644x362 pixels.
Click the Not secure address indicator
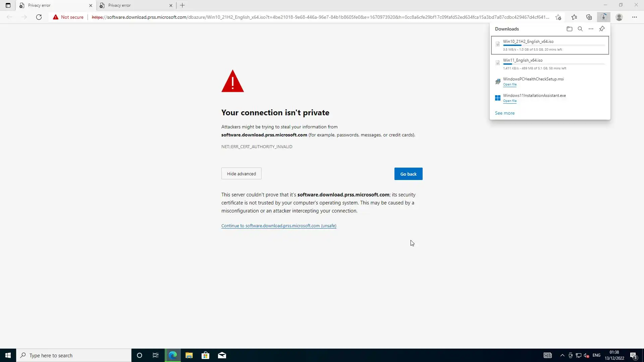coord(68,17)
